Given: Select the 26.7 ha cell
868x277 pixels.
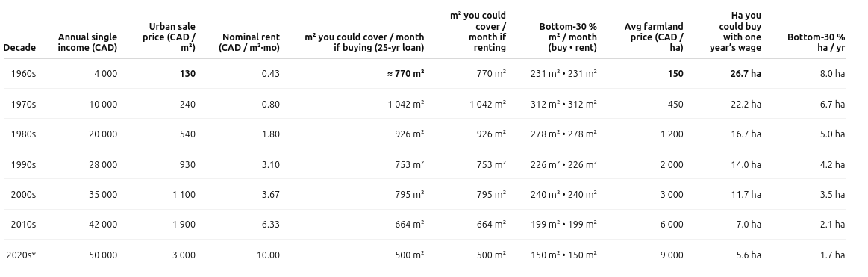Looking at the screenshot, I should click(746, 74).
